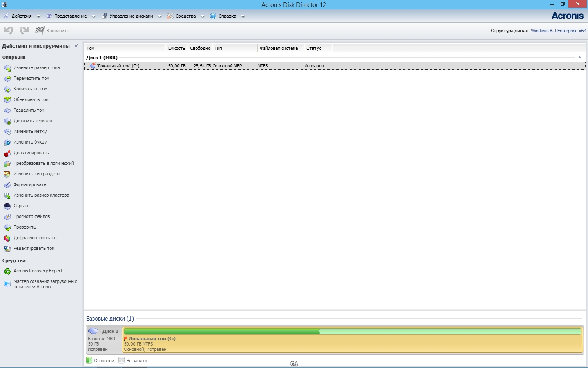Image resolution: width=588 pixels, height=368 pixels.
Task: Expand the dropdown arrow next to Управление дисками
Action: tap(160, 16)
